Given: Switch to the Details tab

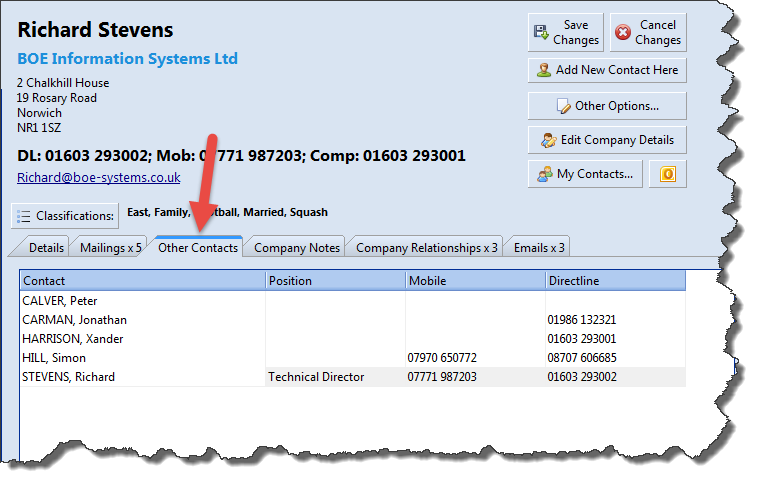Looking at the screenshot, I should [x=46, y=247].
